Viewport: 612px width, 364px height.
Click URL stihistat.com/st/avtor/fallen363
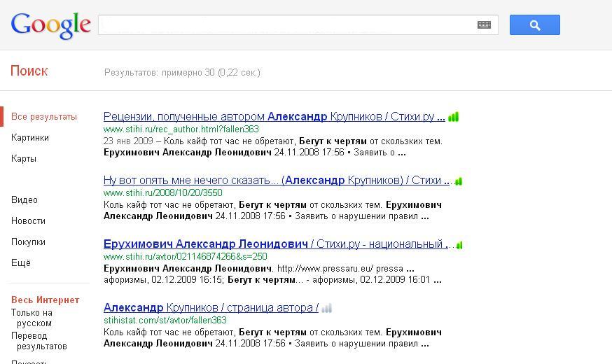165,321
